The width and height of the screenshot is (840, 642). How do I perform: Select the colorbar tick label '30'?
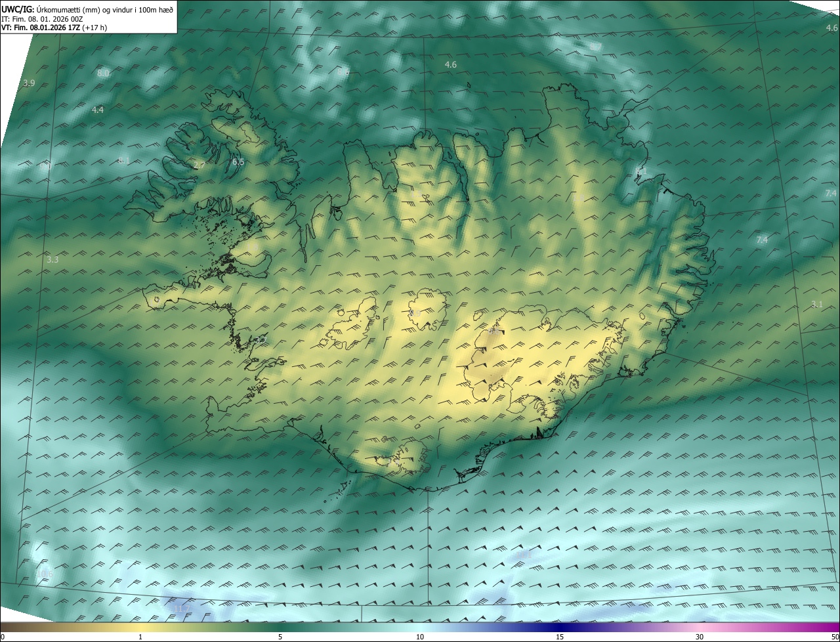(700, 637)
